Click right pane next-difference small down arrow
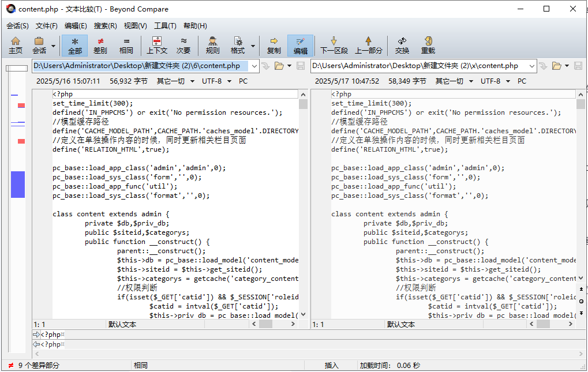This screenshot has width=588, height=372. tap(581, 313)
